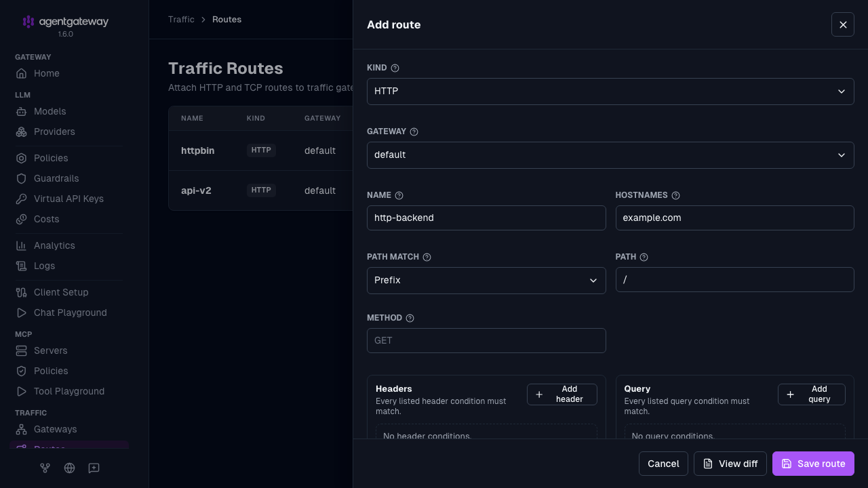
Task: Show help for the Path field
Action: 644,257
